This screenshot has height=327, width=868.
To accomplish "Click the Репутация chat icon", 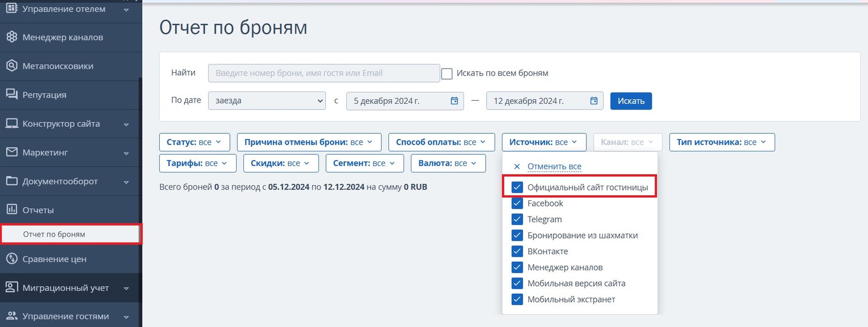I will click(x=11, y=95).
